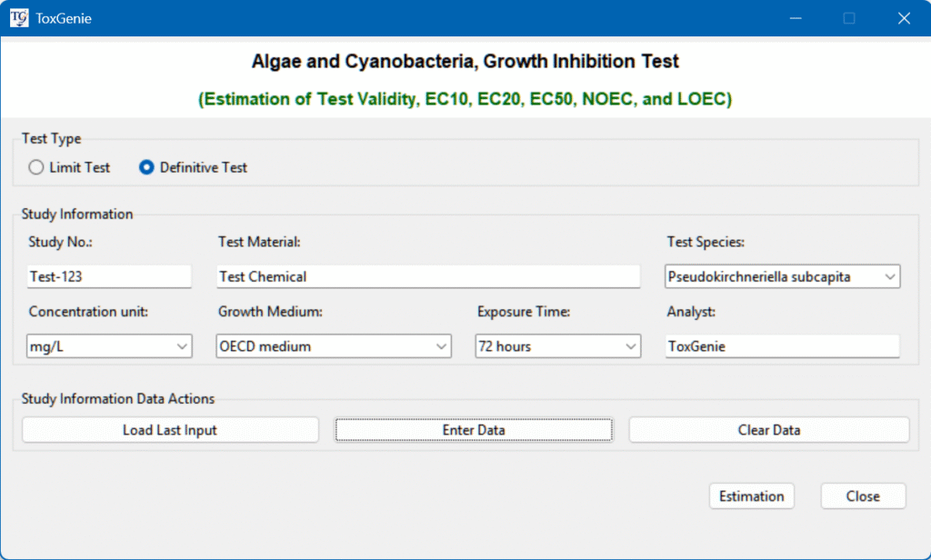This screenshot has width=931, height=560.
Task: Expand the Test Species dropdown
Action: pyautogui.click(x=782, y=276)
